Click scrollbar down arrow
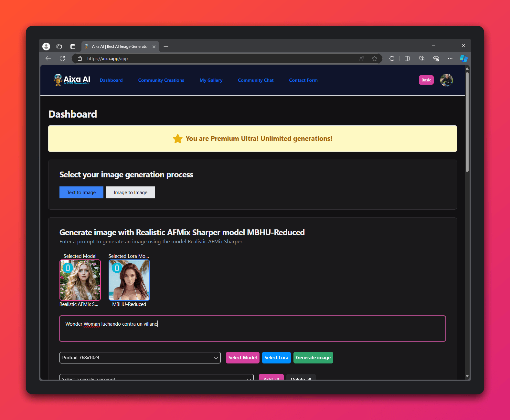This screenshot has width=510, height=420. pyautogui.click(x=467, y=376)
